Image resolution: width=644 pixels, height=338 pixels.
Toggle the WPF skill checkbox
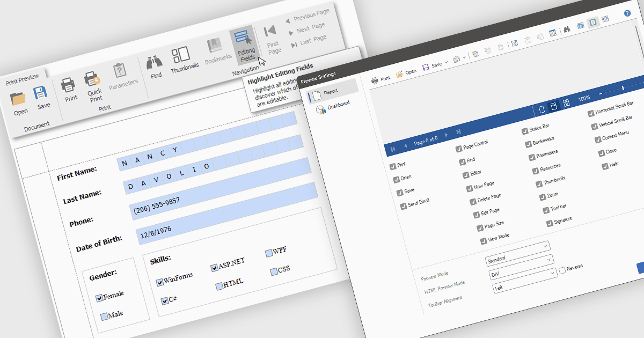click(x=269, y=253)
